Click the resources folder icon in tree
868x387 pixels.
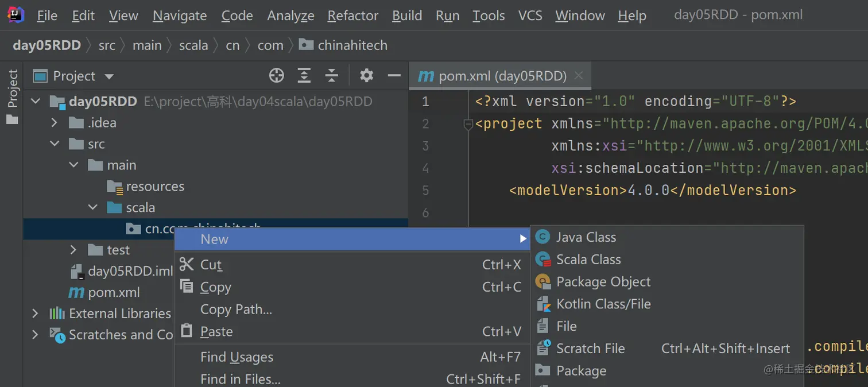click(x=115, y=187)
